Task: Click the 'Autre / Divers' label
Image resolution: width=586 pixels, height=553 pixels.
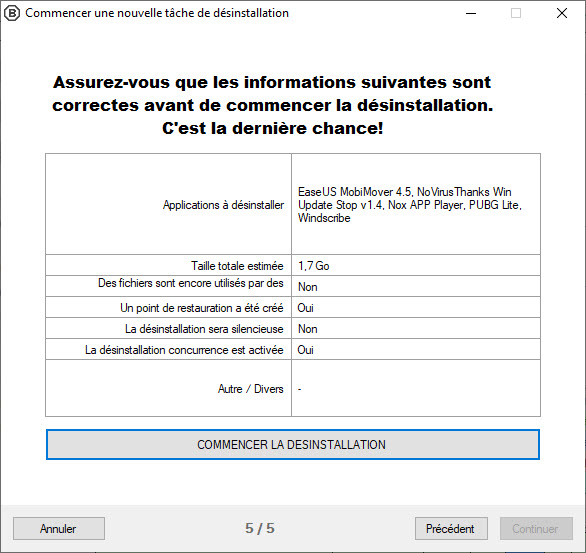Action: coord(250,389)
